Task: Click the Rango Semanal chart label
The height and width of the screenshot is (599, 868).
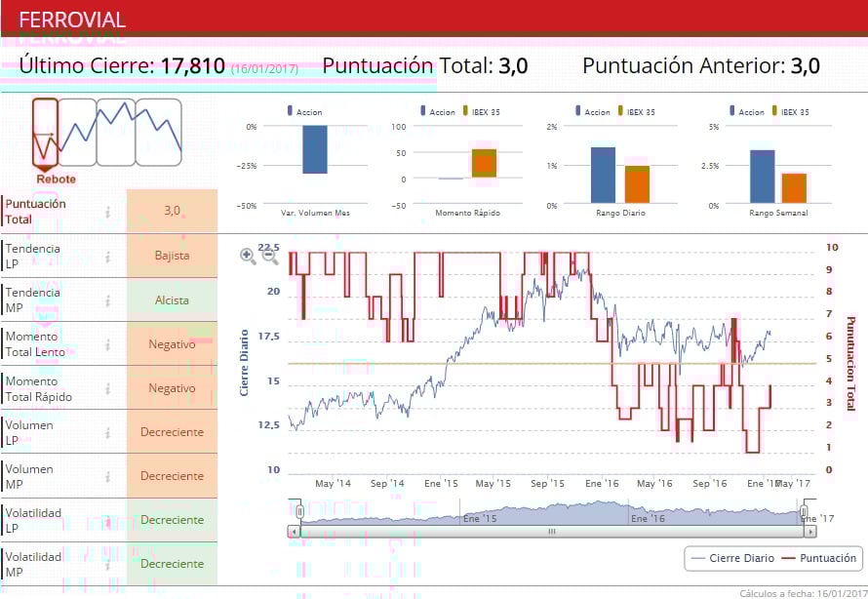Action: (x=778, y=213)
